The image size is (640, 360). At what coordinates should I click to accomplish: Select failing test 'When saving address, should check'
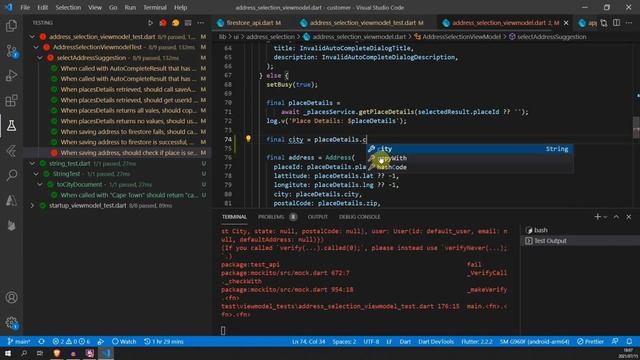118,153
